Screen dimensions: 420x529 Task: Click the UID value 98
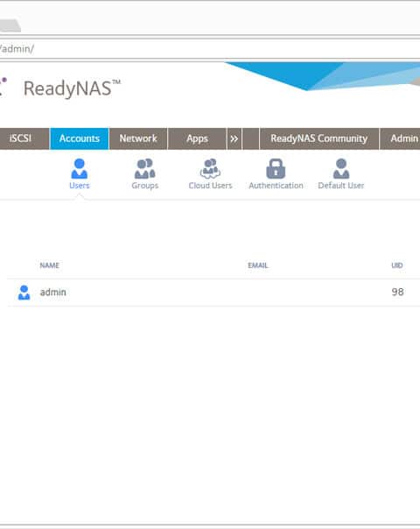point(398,292)
